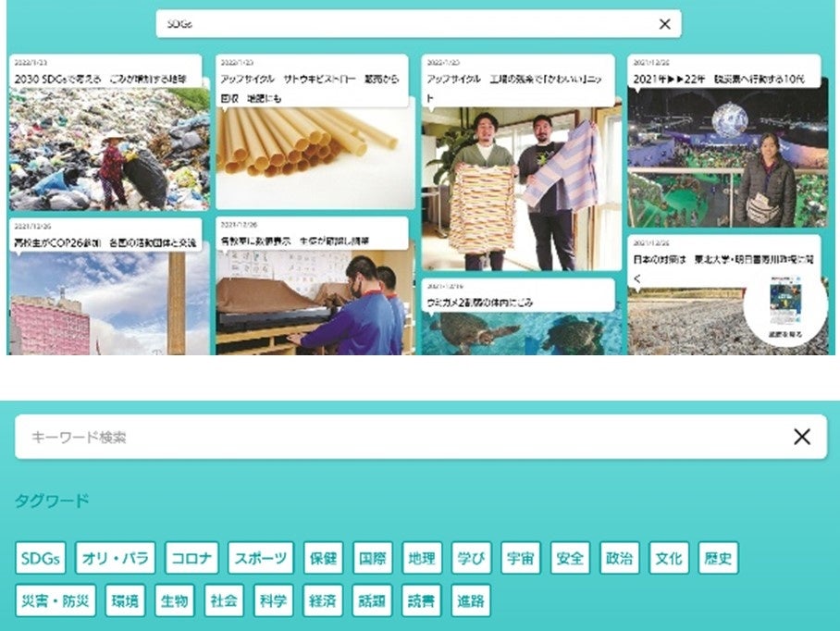Viewport: 840px width, 631px height.
Task: Click the 2030 SDGsで考える article title
Action: tap(101, 79)
